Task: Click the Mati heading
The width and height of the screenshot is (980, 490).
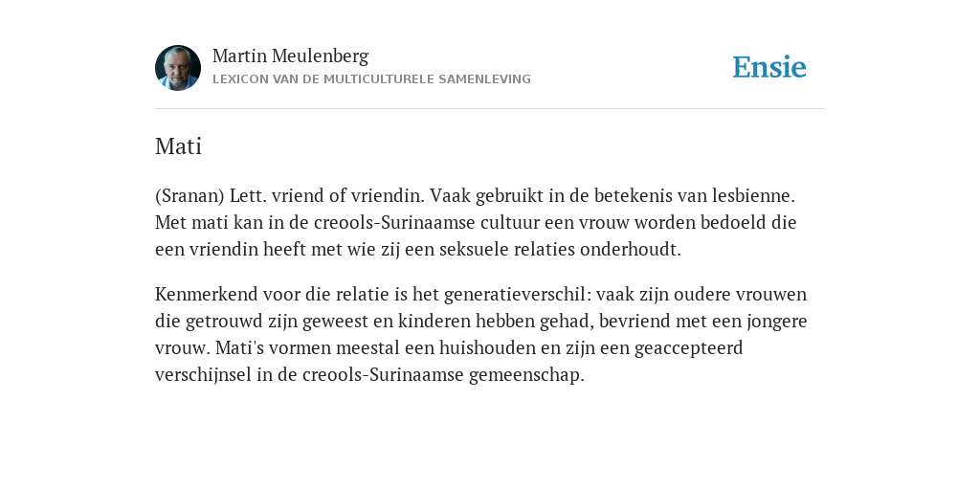Action: (x=178, y=146)
